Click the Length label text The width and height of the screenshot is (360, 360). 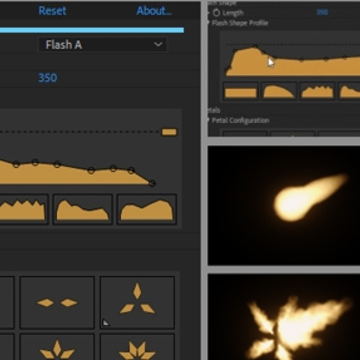pyautogui.click(x=233, y=13)
